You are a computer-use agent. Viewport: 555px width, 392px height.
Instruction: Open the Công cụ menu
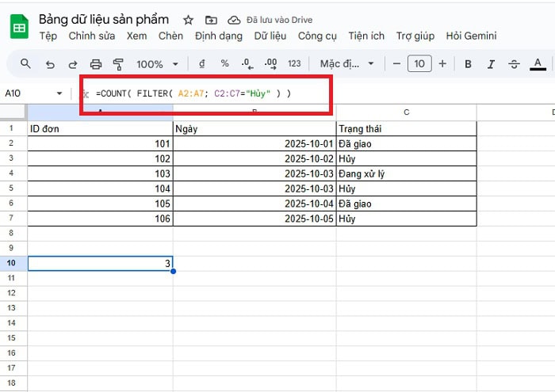tap(317, 36)
